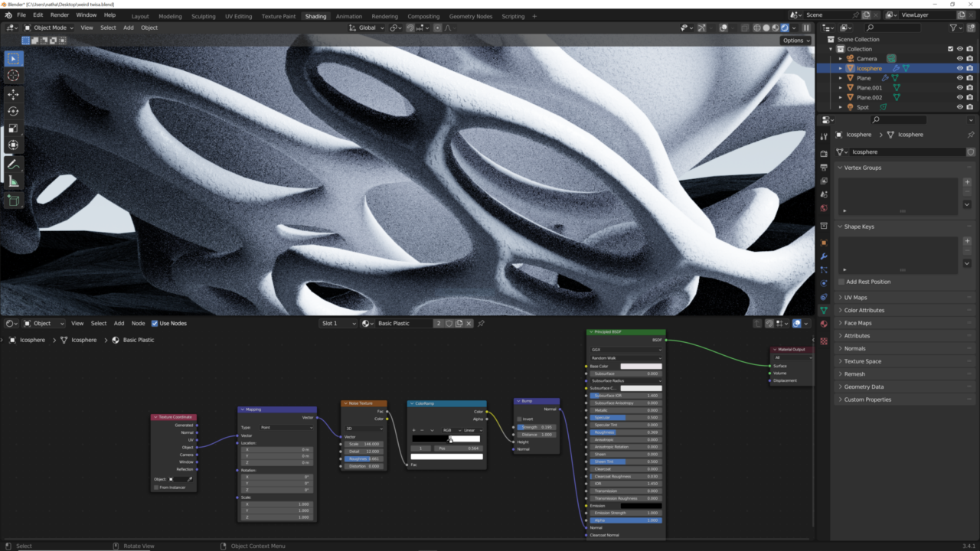Select the Move tool in the viewport toolbar
Image resolution: width=980 pixels, height=551 pixels.
pos(13,93)
